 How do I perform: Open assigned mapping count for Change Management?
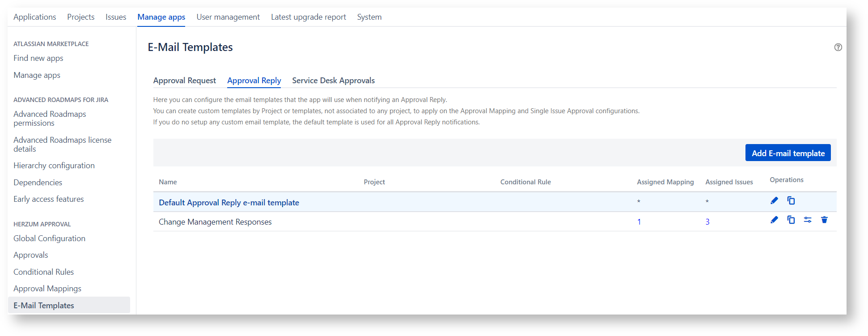pyautogui.click(x=639, y=222)
